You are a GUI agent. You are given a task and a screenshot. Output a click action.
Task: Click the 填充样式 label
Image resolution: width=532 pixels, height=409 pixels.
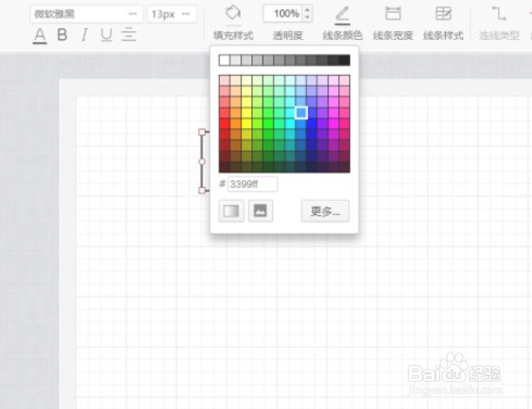pyautogui.click(x=233, y=36)
